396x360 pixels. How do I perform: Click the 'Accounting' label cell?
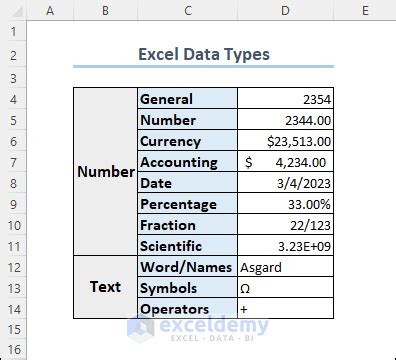[188, 162]
